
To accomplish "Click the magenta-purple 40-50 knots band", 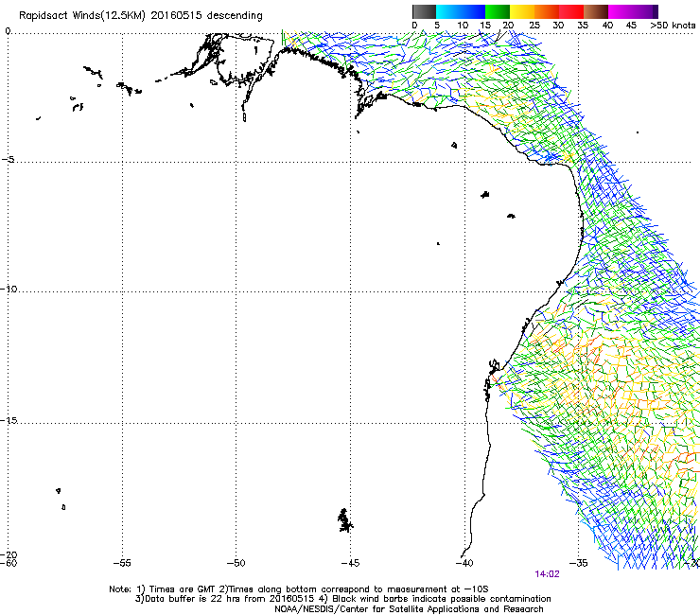I will click(633, 11).
